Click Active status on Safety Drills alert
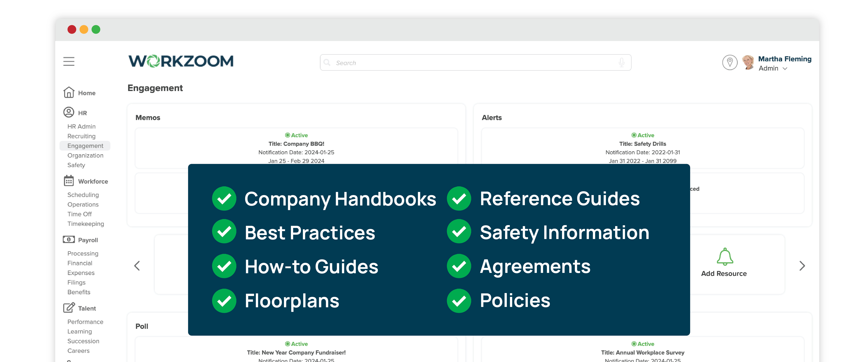The width and height of the screenshot is (868, 362). (643, 135)
